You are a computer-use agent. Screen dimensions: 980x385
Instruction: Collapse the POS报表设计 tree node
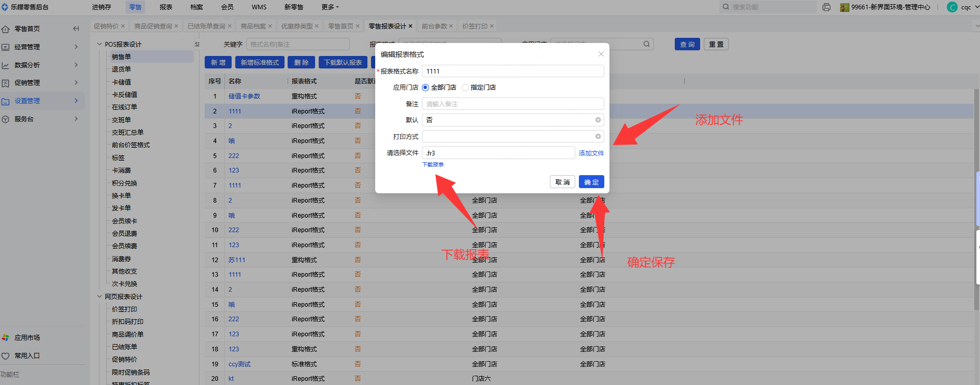100,45
